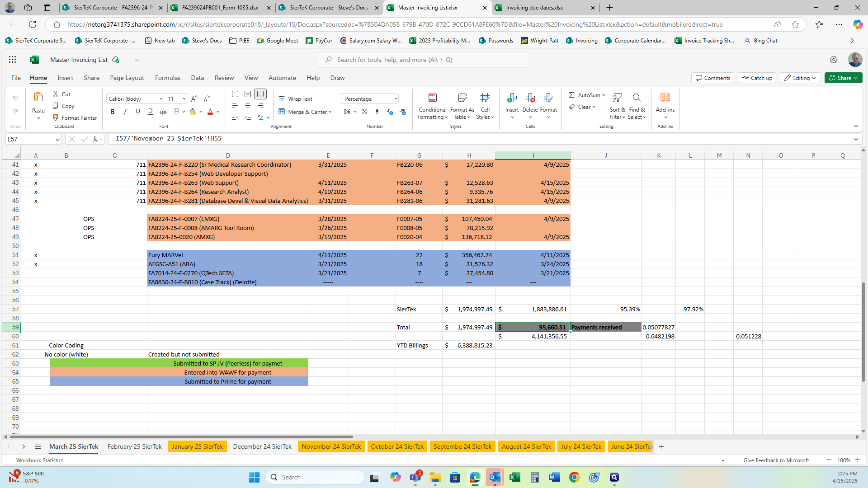
Task: Click the decrease decimal icon
Action: coord(403,112)
